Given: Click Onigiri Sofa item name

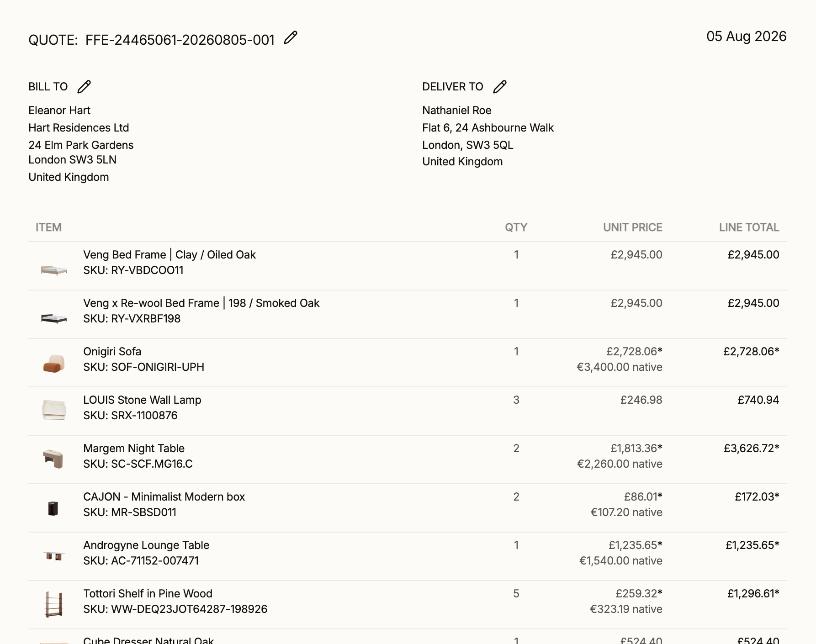Looking at the screenshot, I should point(112,352).
